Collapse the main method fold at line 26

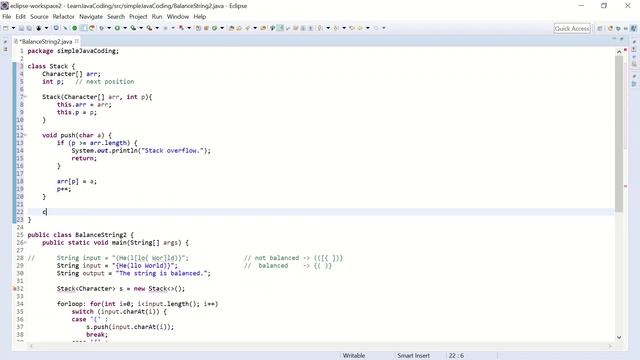(x=25, y=242)
